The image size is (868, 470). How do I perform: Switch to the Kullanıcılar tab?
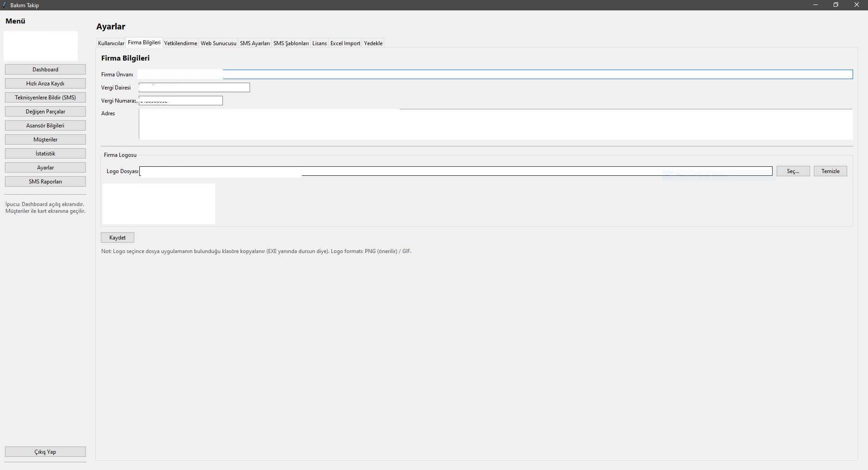[111, 43]
